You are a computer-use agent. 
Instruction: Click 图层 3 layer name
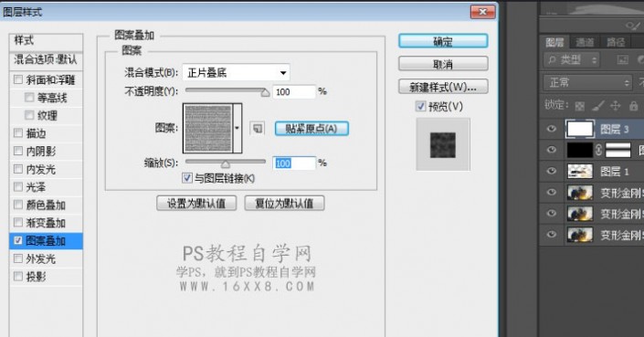(615, 130)
